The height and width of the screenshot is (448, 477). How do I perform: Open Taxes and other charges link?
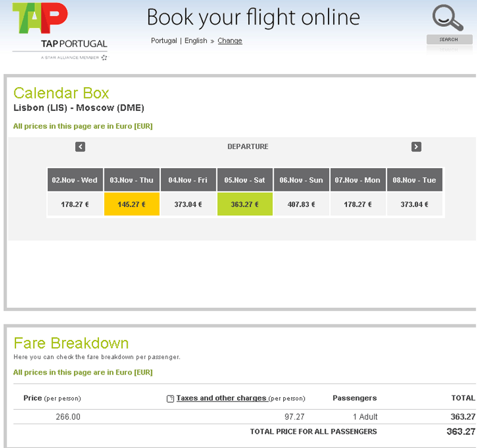coord(221,398)
